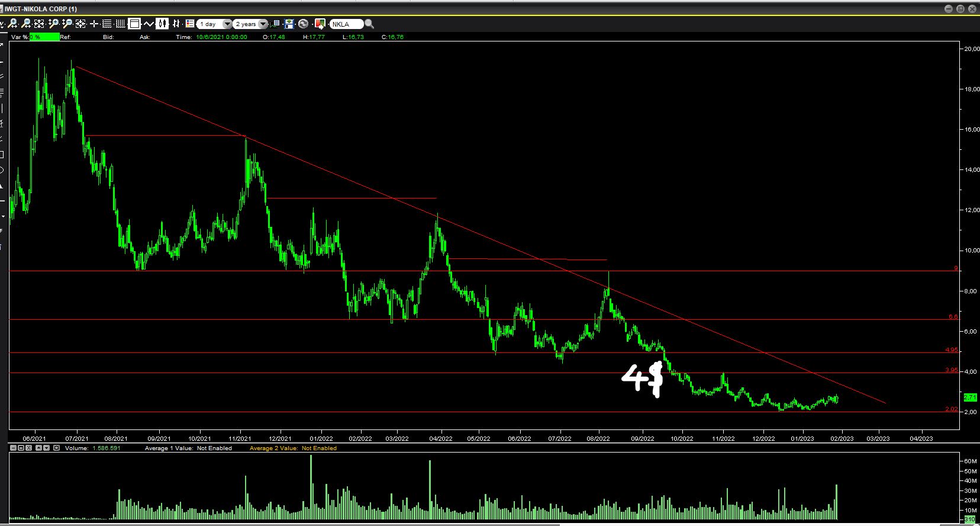Click 'Average 2 Value: Not Enabled' text

click(x=293, y=448)
